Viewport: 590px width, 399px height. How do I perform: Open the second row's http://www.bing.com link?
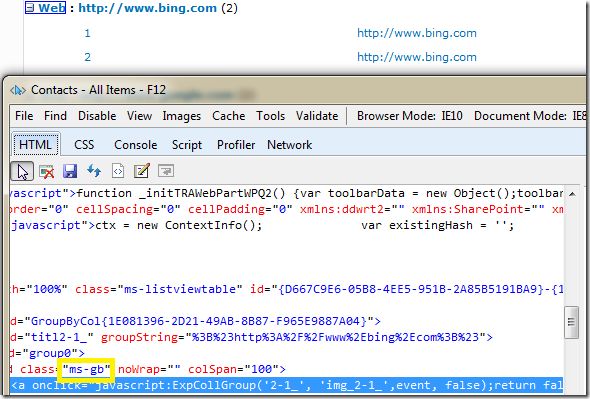[x=417, y=57]
